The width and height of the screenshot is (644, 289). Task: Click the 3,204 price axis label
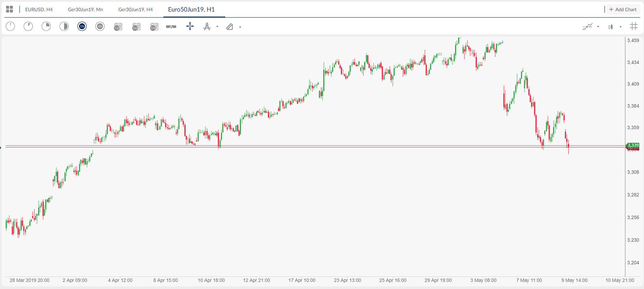tap(633, 263)
